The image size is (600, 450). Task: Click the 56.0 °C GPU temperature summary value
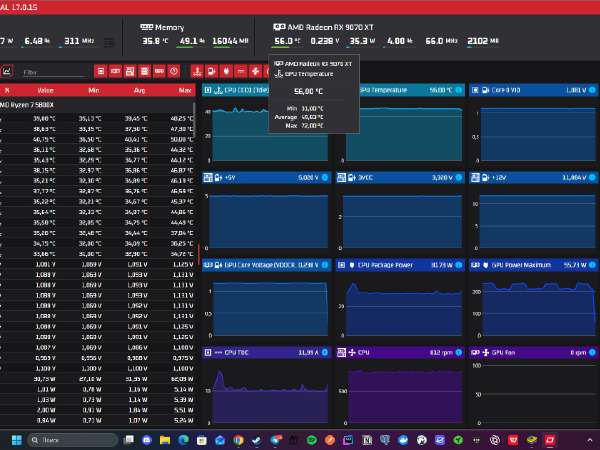pos(287,41)
